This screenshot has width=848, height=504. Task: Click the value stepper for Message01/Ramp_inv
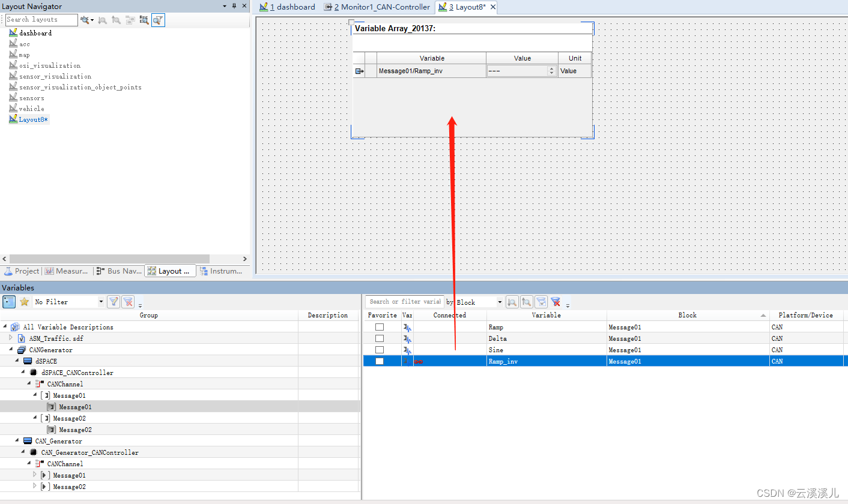point(551,70)
